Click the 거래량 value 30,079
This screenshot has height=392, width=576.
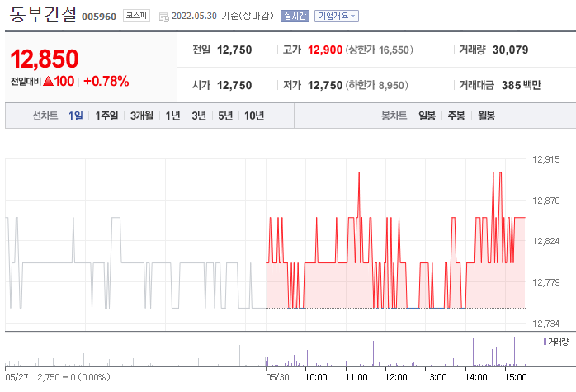click(x=510, y=50)
